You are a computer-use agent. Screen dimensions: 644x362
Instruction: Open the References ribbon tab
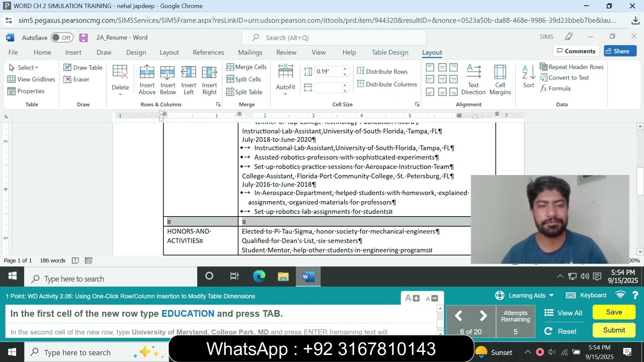(208, 52)
